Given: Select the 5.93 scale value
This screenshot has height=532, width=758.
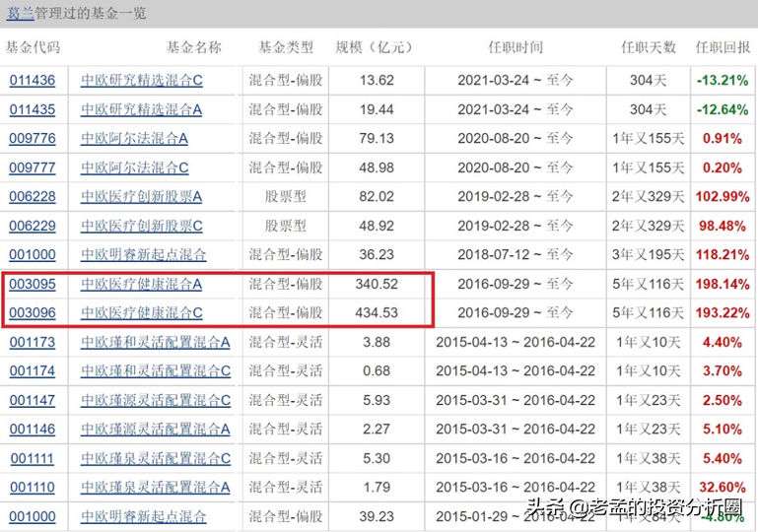Looking at the screenshot, I should tap(377, 400).
